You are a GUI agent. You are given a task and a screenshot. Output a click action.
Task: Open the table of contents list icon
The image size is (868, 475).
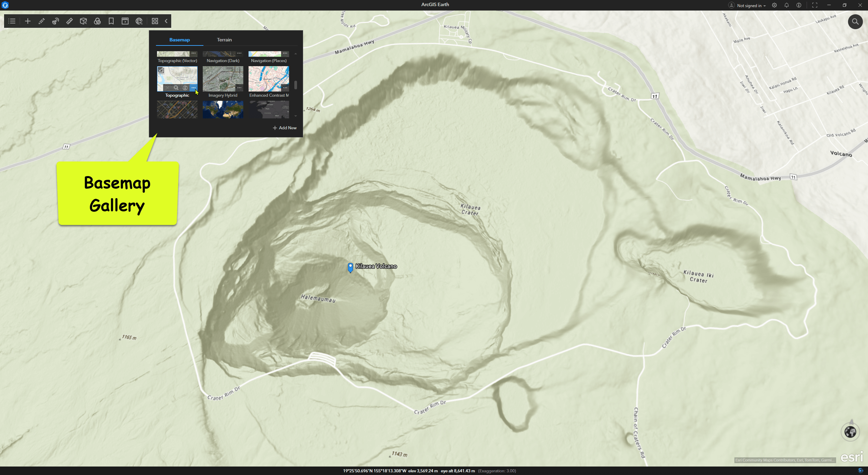click(12, 21)
